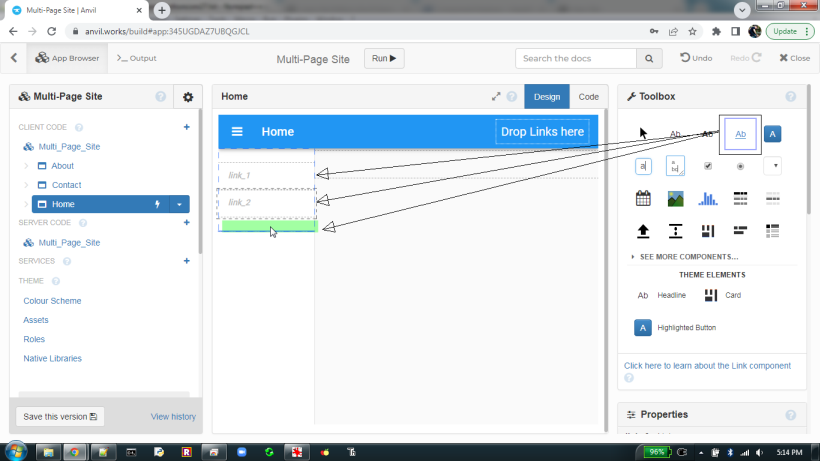
Task: Pick the Button component in Toolbox
Action: pos(773,134)
